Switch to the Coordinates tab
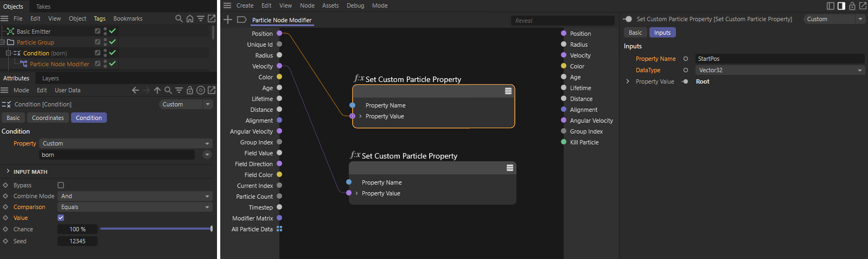This screenshot has width=868, height=259. (x=48, y=118)
